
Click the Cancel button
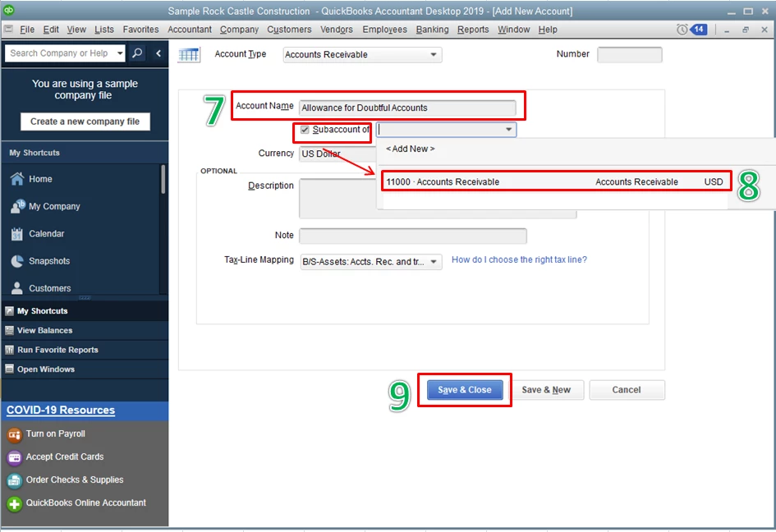coord(627,390)
